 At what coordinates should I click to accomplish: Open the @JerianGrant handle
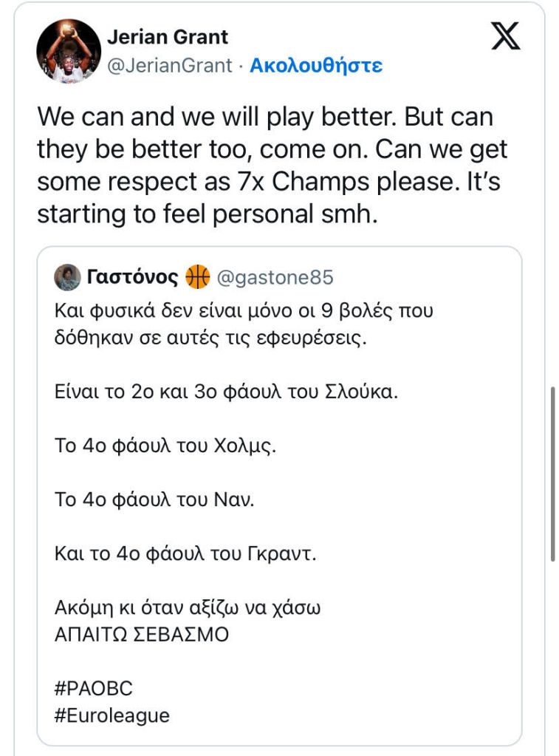pyautogui.click(x=169, y=66)
